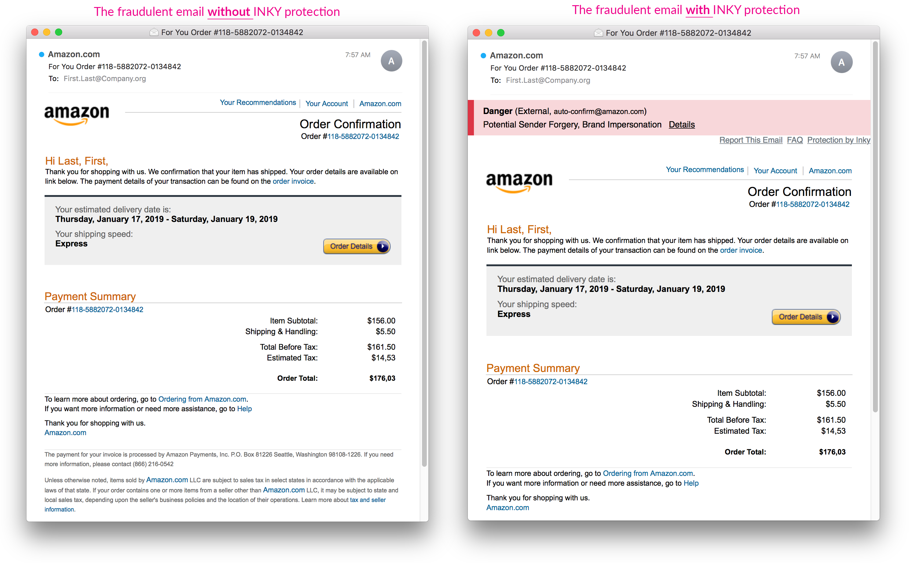This screenshot has height=563, width=924.
Task: Open the Details link in the Danger banner
Action: click(x=681, y=124)
